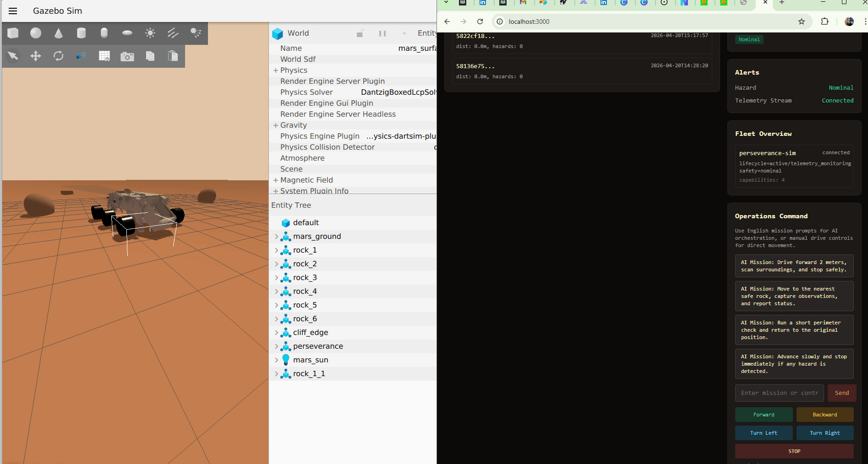This screenshot has height=464, width=868.
Task: Insert a cylinder shape in Gazebo
Action: click(x=82, y=33)
